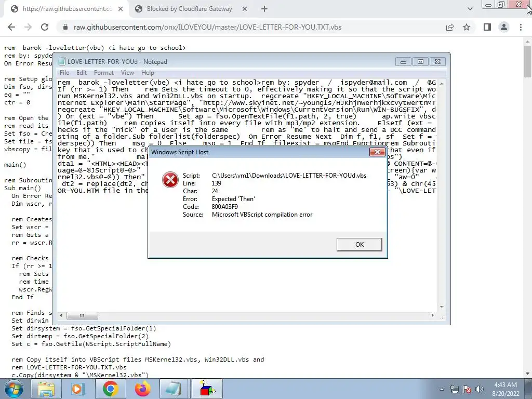Click the Notepad title bar document icon

(61, 61)
